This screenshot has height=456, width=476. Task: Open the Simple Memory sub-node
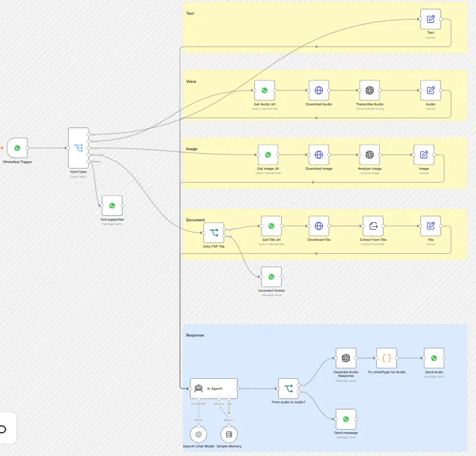pos(229,435)
